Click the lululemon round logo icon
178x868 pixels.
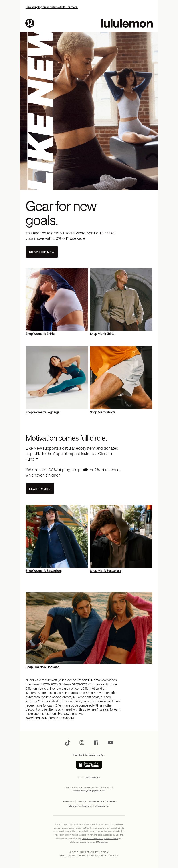click(30, 23)
